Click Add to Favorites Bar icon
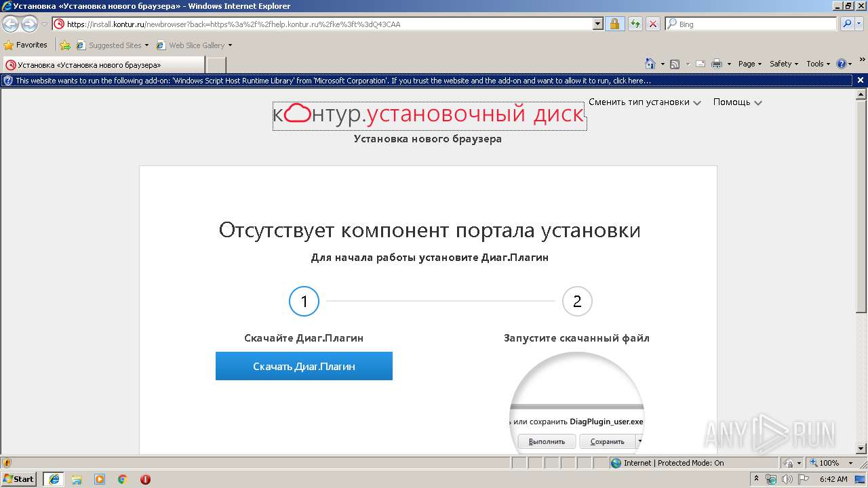Image resolution: width=868 pixels, height=488 pixels. tap(65, 45)
